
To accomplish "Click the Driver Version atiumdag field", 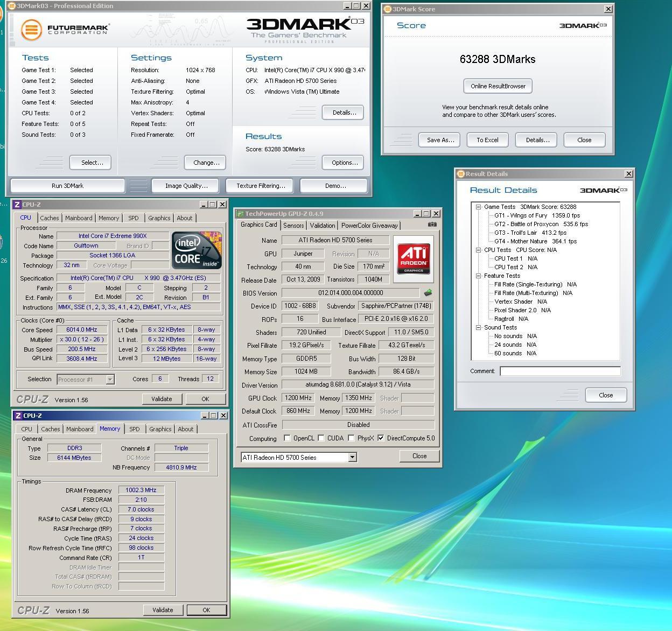I will point(358,385).
